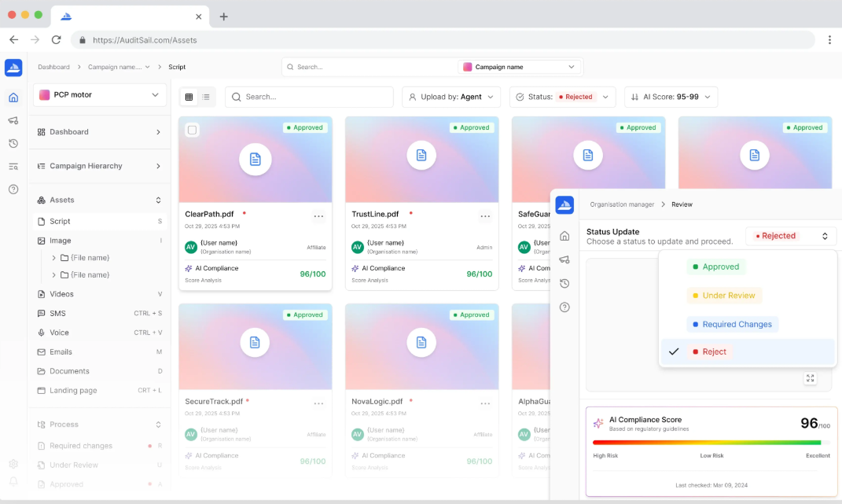Open Videos in the Assets sidebar
Screen dimensions: 842x504
pyautogui.click(x=61, y=294)
